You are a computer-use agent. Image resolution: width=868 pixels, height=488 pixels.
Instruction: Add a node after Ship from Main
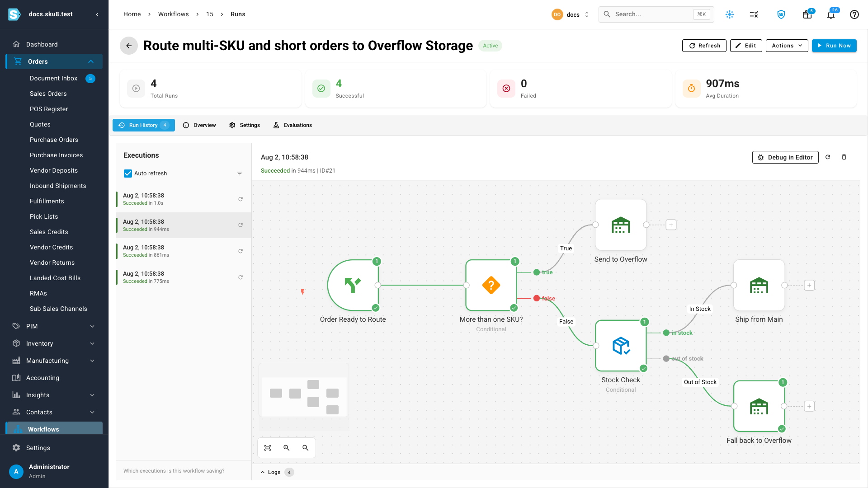click(x=809, y=285)
